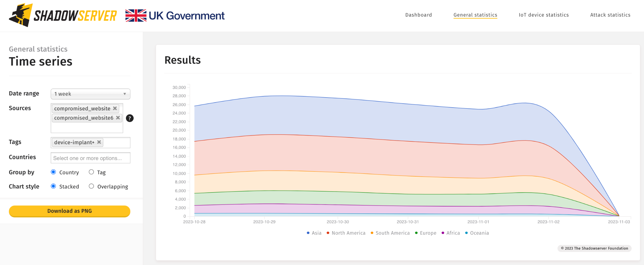Switch to IoT device statistics
This screenshot has width=644, height=265.
[x=544, y=15]
